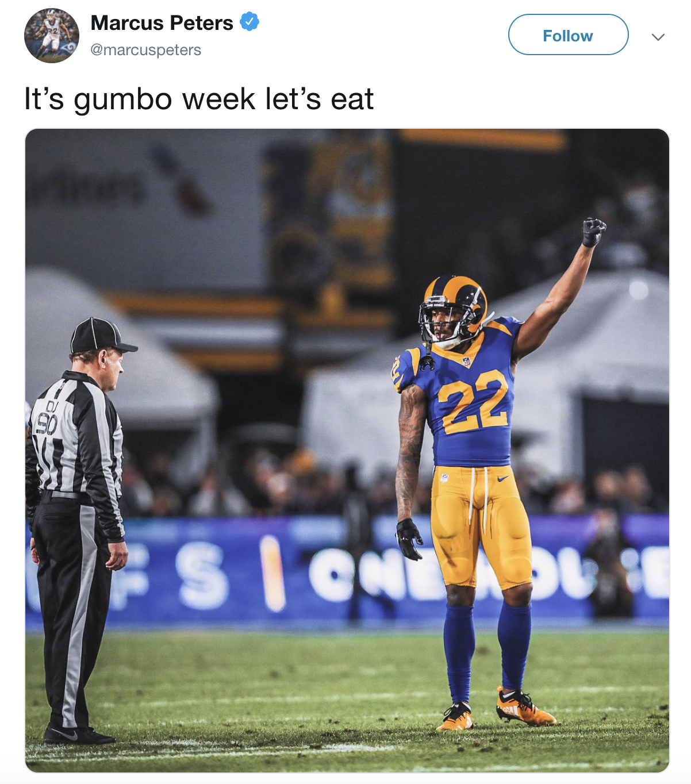This screenshot has height=784, width=691.
Task: Expand the tweet options chevron
Action: (658, 37)
